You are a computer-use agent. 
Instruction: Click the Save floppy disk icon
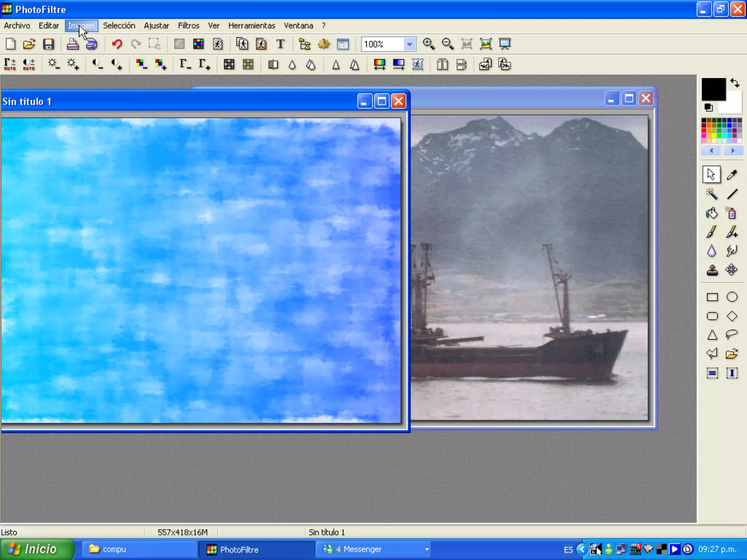48,44
